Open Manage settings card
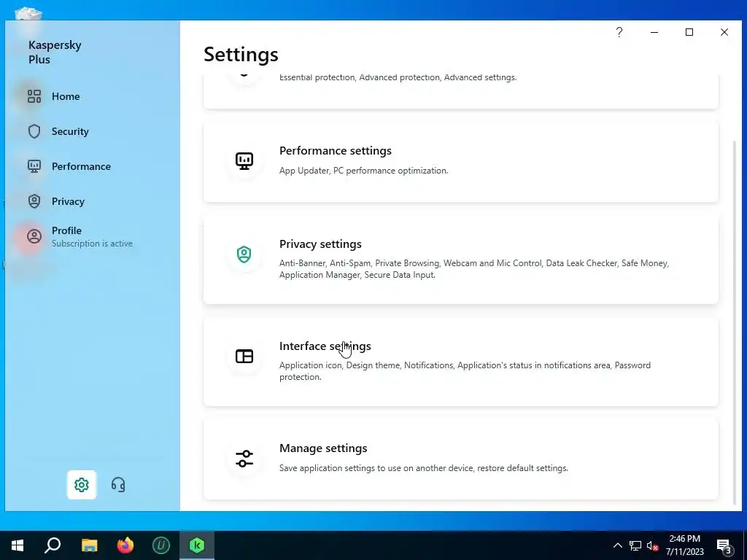 pos(461,459)
